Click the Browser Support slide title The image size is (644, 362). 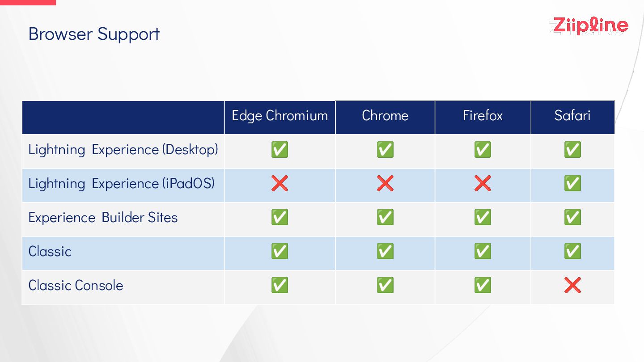[94, 34]
